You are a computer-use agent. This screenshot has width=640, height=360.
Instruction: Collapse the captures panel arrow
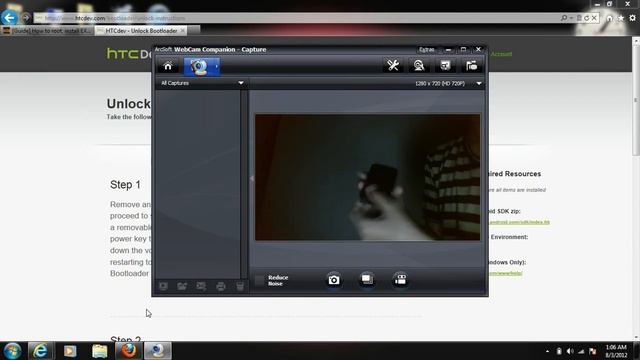pyautogui.click(x=252, y=178)
